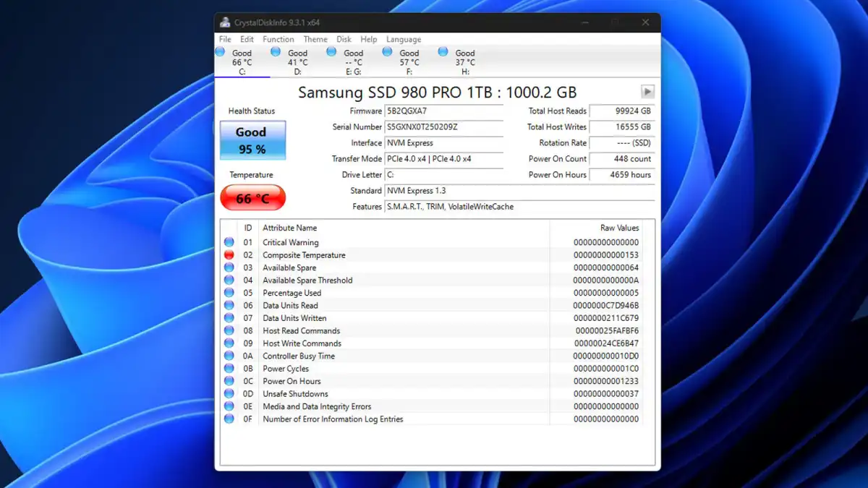Open the Disk menu
The image size is (868, 488).
(x=344, y=40)
